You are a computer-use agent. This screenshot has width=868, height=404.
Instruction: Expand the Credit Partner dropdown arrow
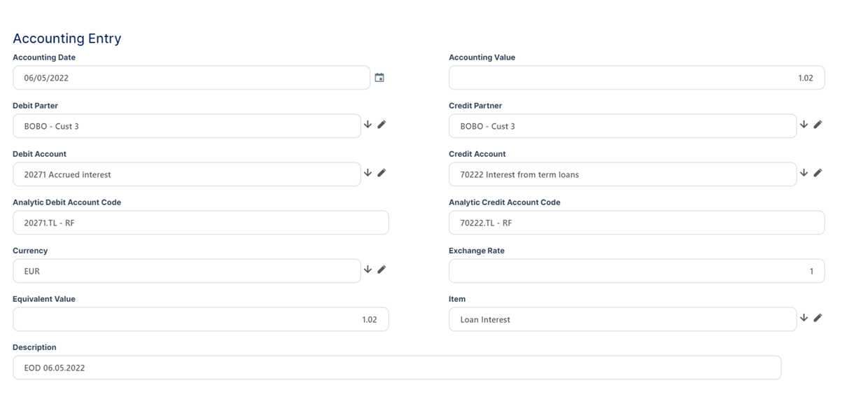pos(804,125)
